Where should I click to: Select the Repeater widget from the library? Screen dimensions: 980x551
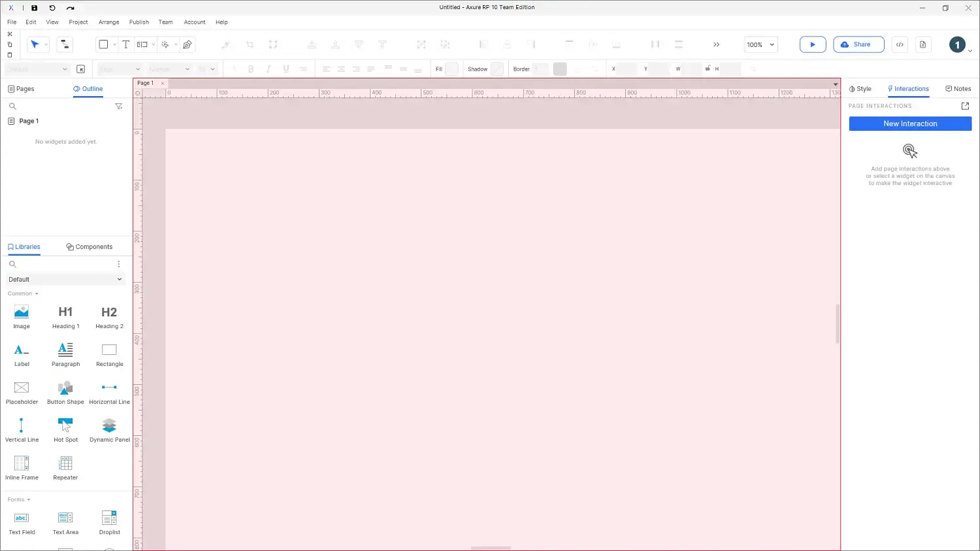pos(65,467)
